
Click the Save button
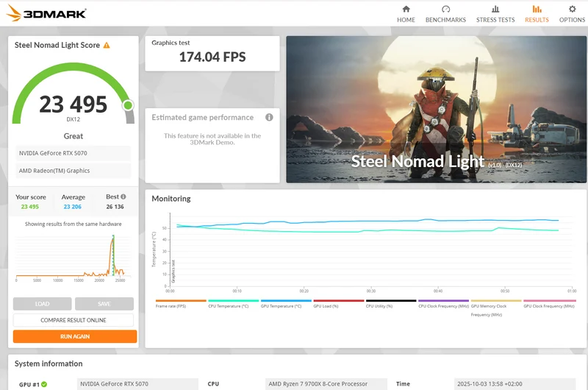pos(104,304)
